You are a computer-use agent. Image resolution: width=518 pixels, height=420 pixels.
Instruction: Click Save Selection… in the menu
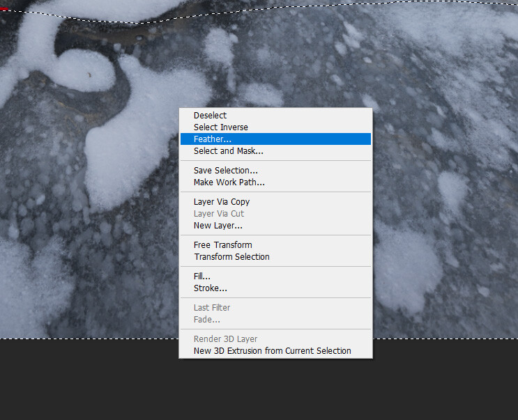(x=275, y=170)
